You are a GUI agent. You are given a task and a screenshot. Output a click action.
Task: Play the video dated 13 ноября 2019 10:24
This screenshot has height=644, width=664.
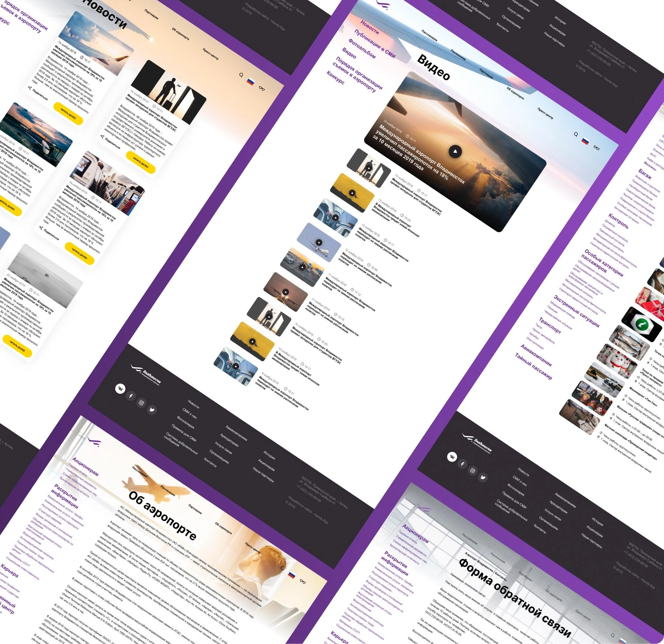tap(352, 193)
